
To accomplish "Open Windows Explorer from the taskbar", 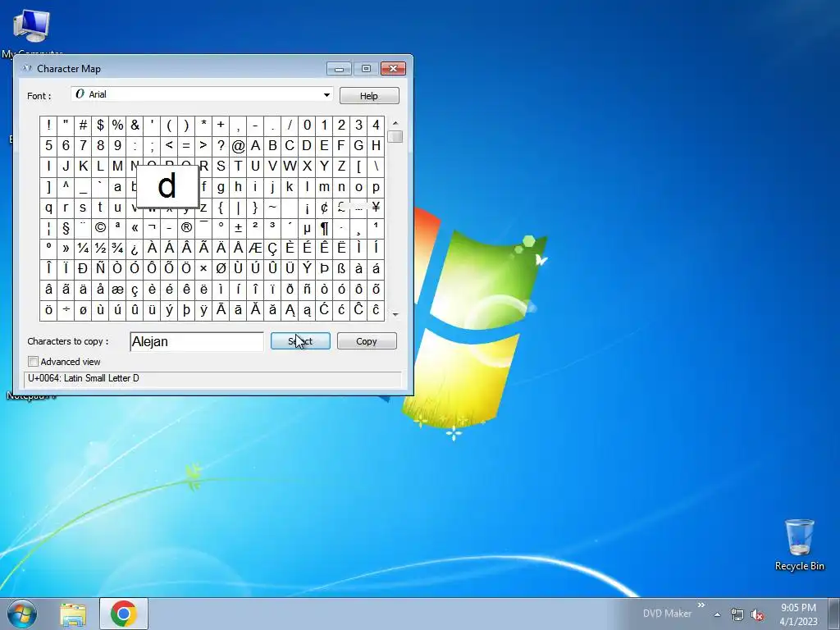I will (x=73, y=614).
